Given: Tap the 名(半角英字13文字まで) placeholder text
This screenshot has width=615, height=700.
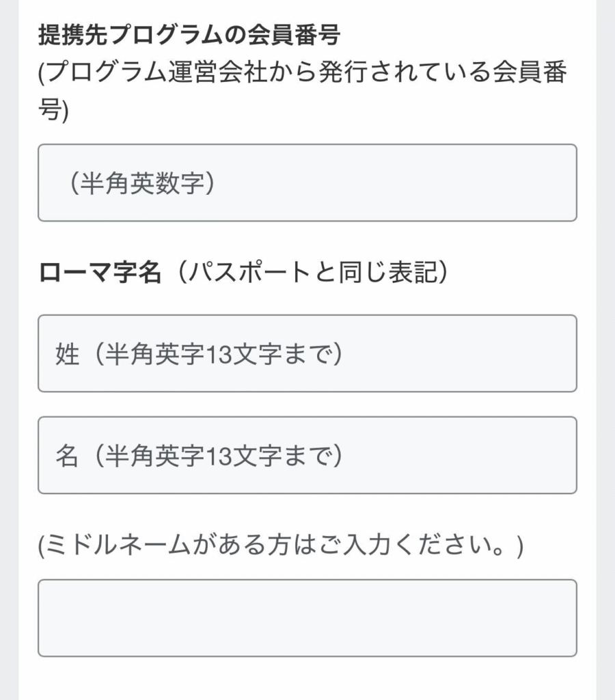Looking at the screenshot, I should point(199,456).
